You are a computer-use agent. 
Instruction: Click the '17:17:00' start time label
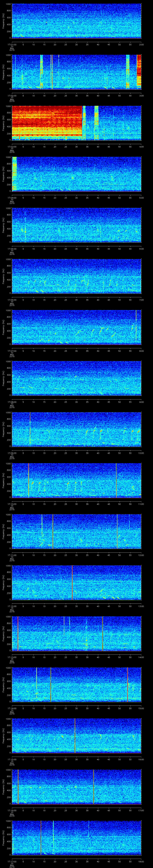point(12,861)
